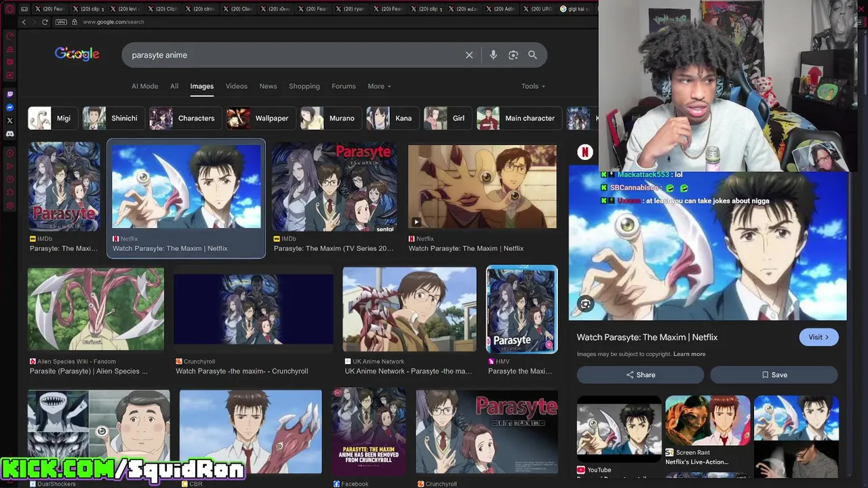Open the sidebar settings gear icon
868x488 pixels.
(x=9, y=205)
